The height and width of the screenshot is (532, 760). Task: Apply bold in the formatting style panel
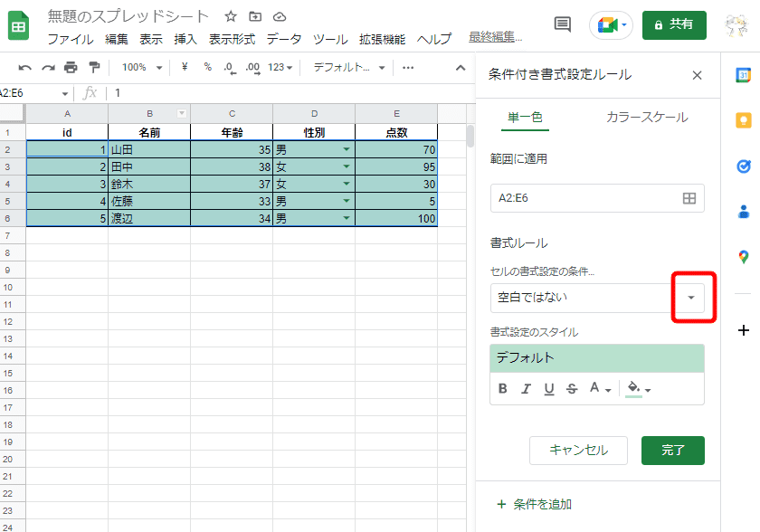pyautogui.click(x=503, y=388)
